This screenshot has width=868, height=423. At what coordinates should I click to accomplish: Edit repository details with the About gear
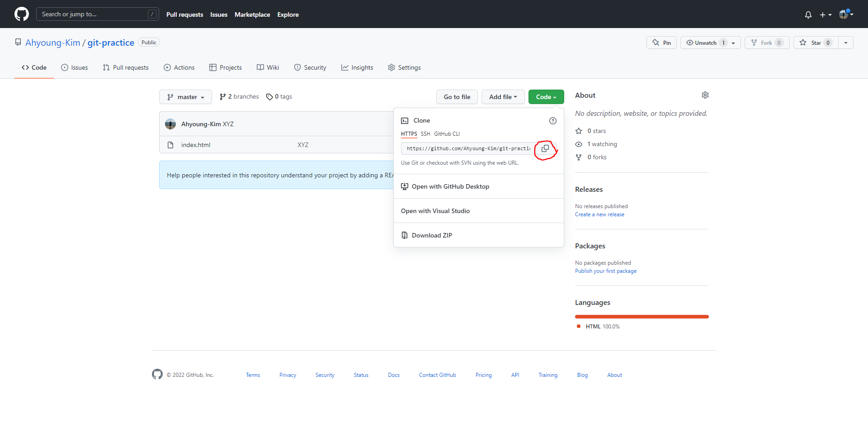coord(705,95)
